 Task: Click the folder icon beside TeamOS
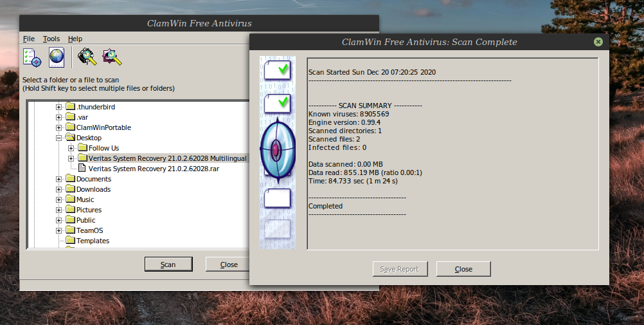click(70, 230)
